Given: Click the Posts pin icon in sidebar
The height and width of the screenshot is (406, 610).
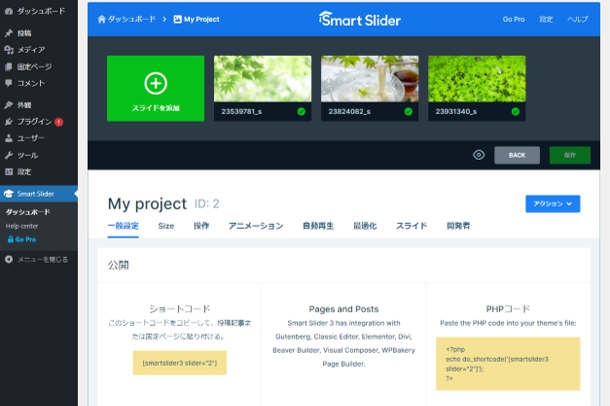Looking at the screenshot, I should 9,33.
